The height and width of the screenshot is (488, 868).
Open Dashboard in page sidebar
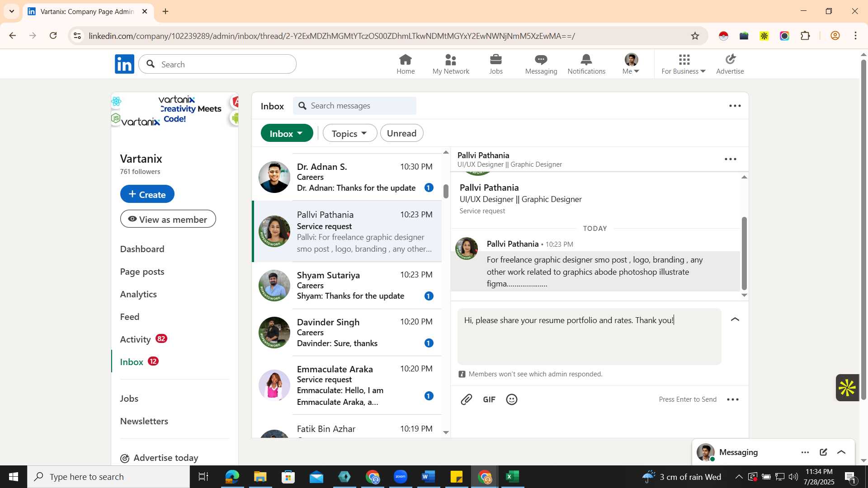(x=142, y=249)
